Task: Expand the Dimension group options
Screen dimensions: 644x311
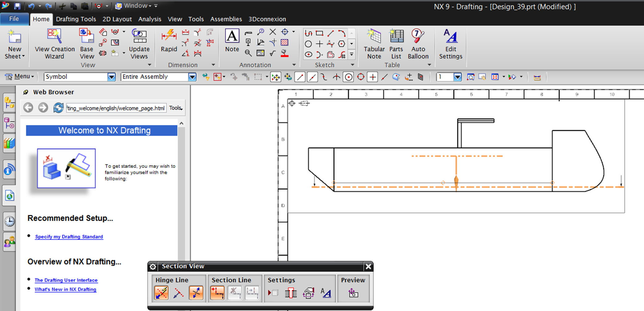Action: coord(213,65)
